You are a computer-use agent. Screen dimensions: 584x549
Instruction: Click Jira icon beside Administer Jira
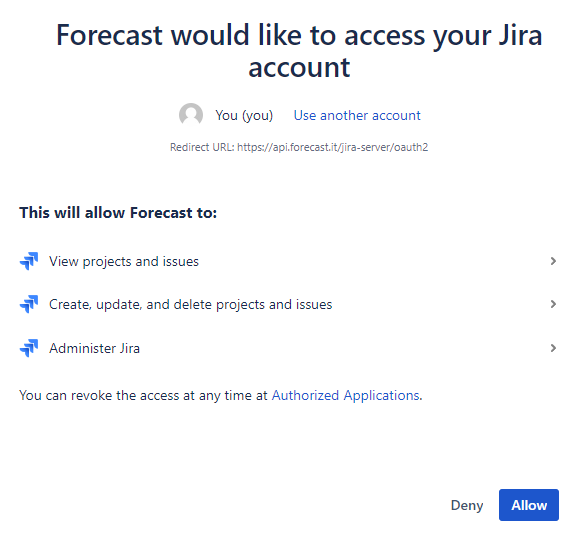coord(29,348)
